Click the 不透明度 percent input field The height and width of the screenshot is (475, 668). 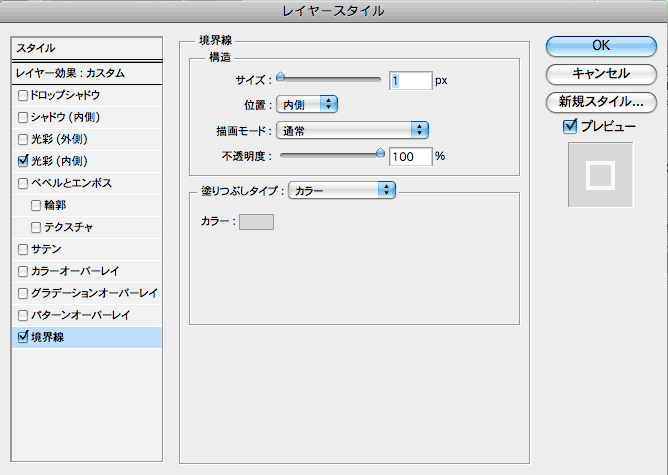click(x=411, y=157)
